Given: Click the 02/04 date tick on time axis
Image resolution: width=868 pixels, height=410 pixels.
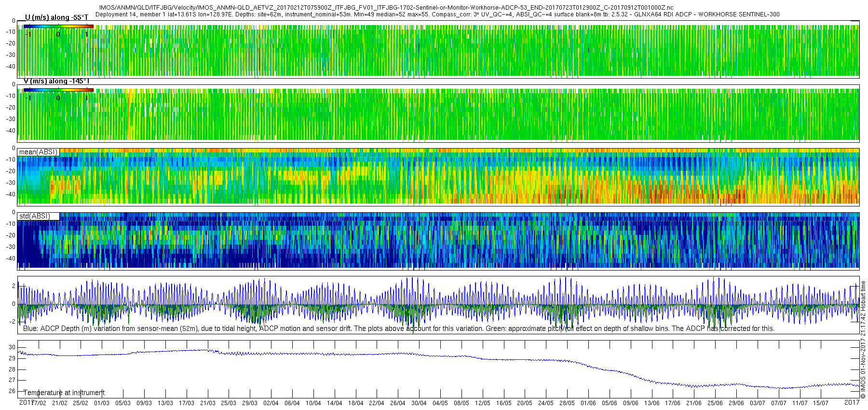Looking at the screenshot, I should tap(271, 403).
